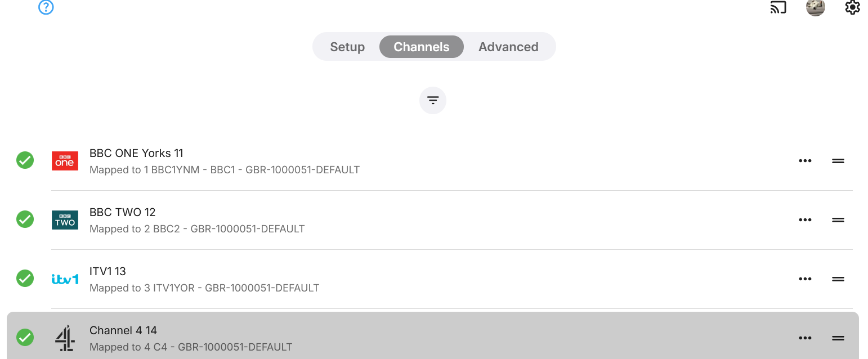Screen dimensions: 868x359
Task: Click the Channel 4 reorder drag handle
Action: coord(838,338)
